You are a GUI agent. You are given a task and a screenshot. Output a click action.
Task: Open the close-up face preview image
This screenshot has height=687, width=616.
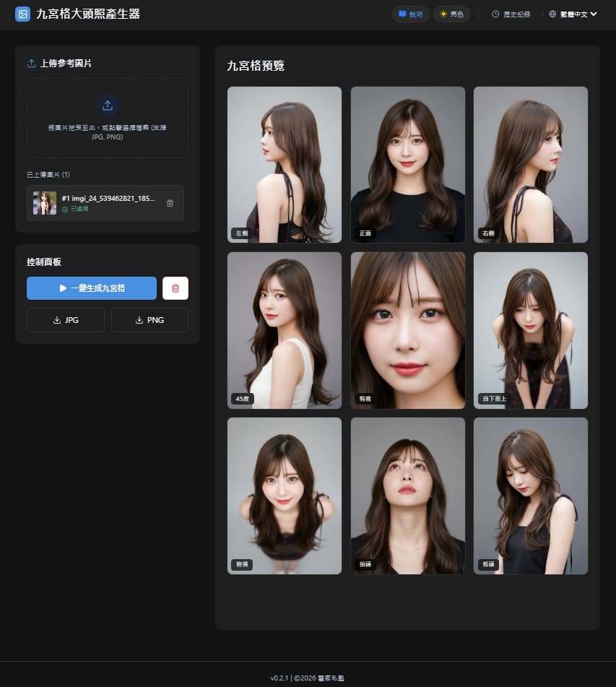pos(408,330)
